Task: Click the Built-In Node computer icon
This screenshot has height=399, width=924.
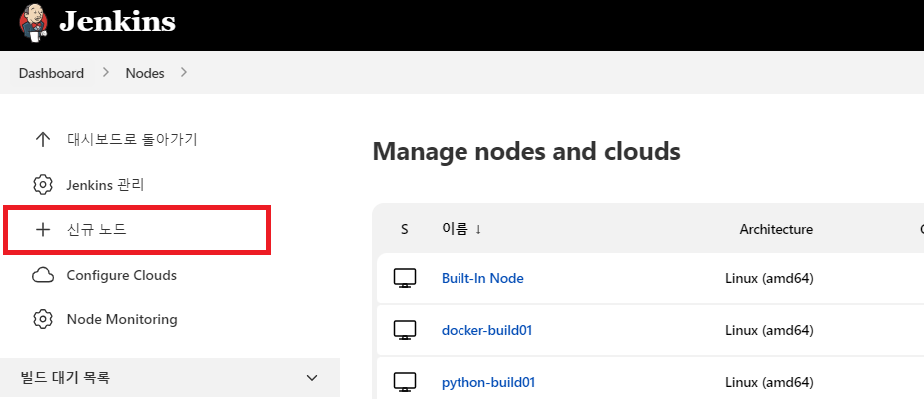Action: point(405,278)
